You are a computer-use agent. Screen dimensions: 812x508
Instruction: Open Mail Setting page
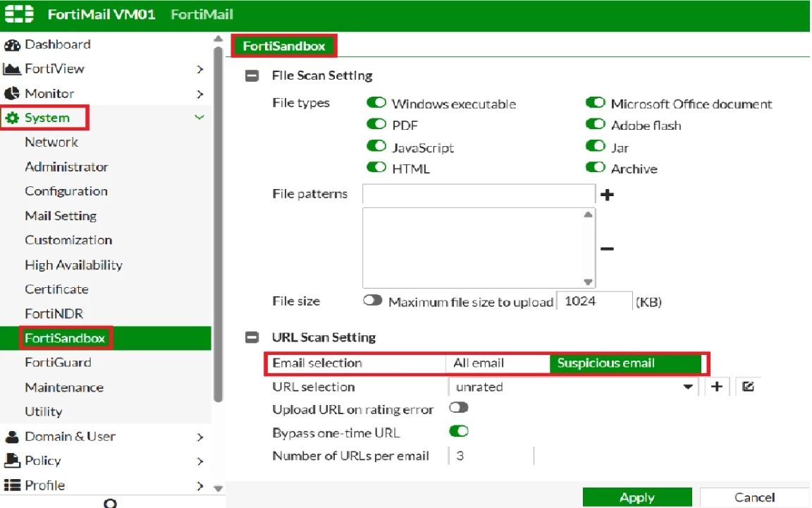(61, 216)
